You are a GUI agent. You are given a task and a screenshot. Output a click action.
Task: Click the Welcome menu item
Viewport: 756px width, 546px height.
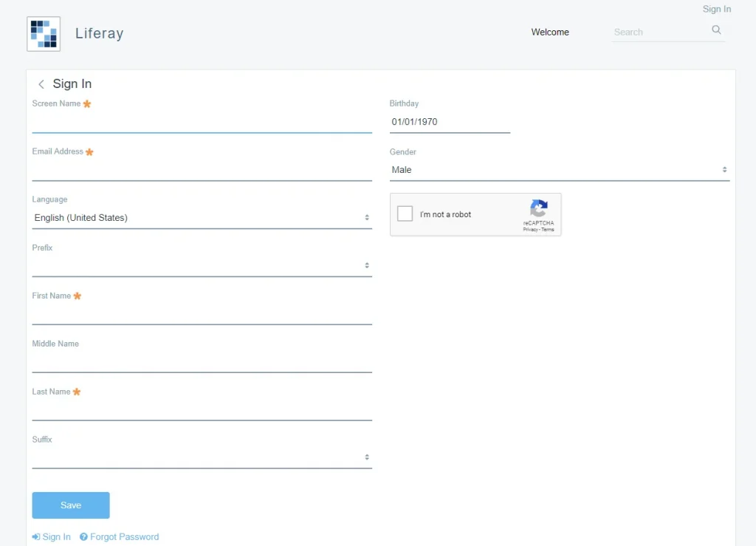(x=549, y=32)
